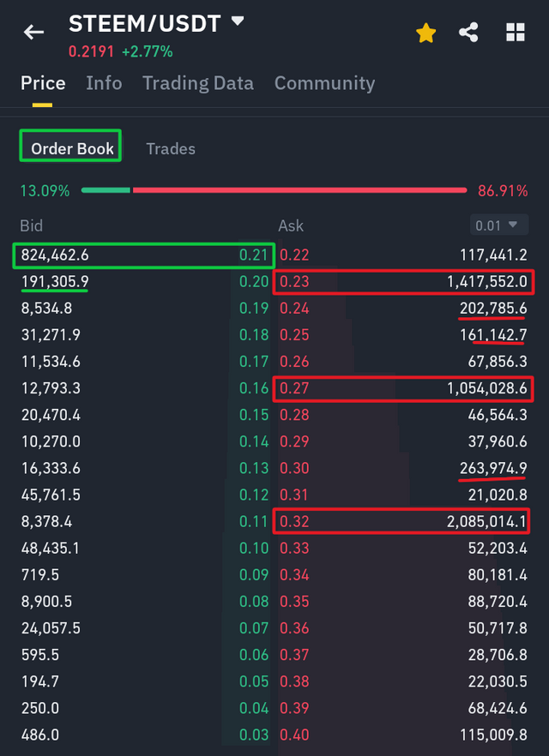
Task: Select ask price 0.23
Action: [x=294, y=281]
